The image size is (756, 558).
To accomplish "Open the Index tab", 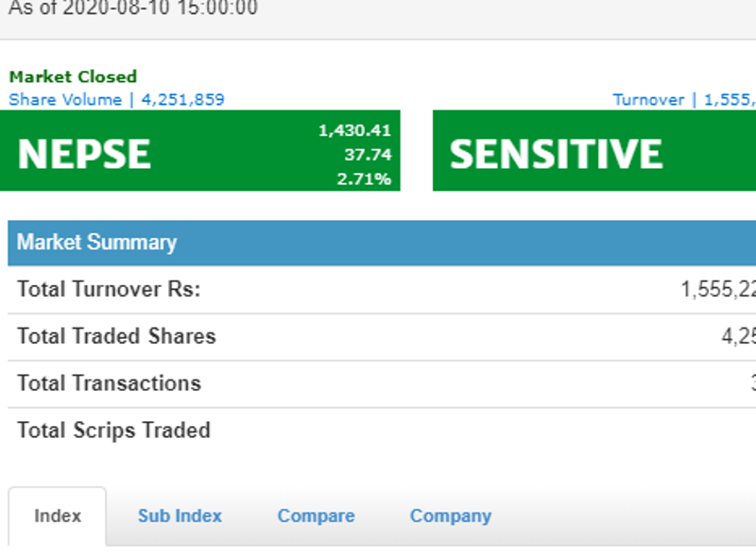I will 58,516.
